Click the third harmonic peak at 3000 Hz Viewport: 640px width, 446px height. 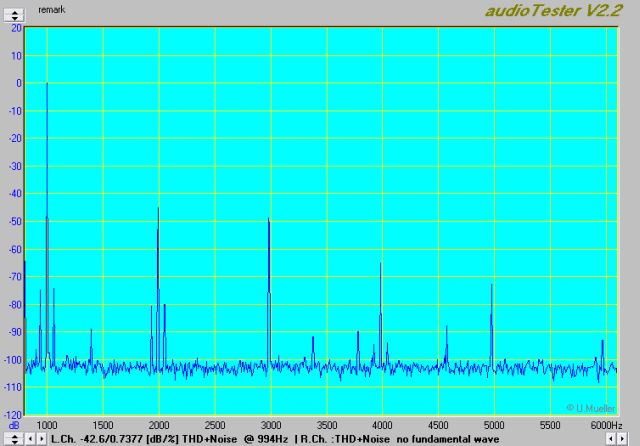click(x=269, y=220)
